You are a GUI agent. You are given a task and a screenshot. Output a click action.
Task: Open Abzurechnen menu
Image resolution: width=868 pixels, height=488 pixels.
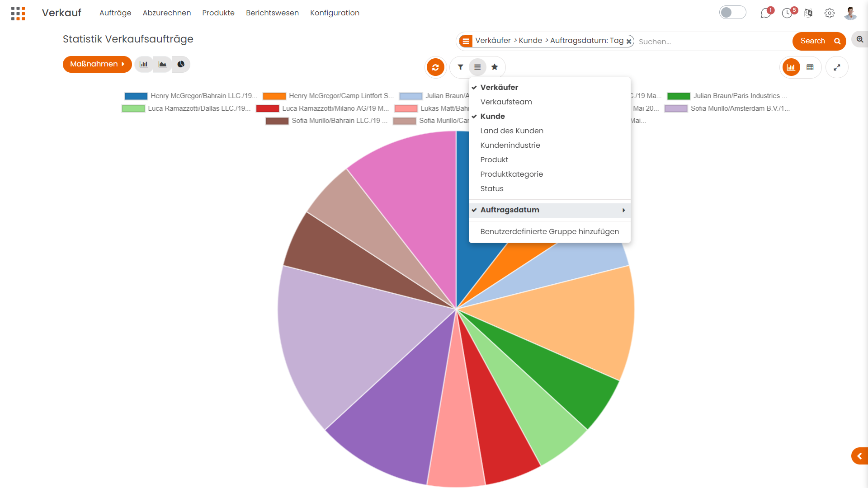click(167, 13)
